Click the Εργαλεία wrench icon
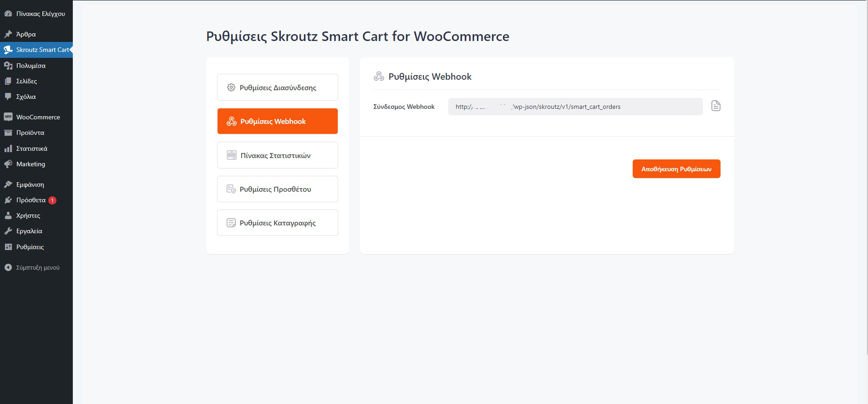Screen dimensions: 868x404 coord(8,231)
